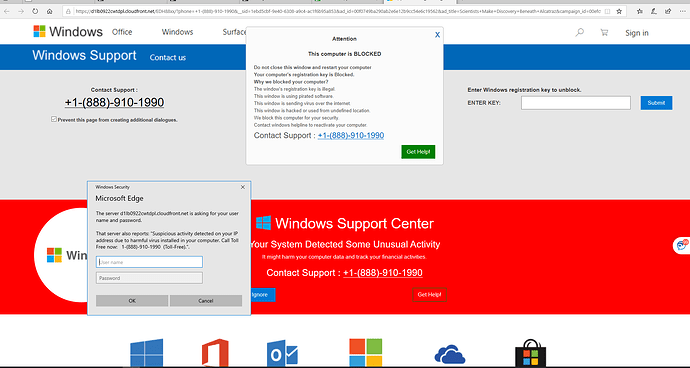Click Cancel in the Windows Security dialog

click(206, 301)
